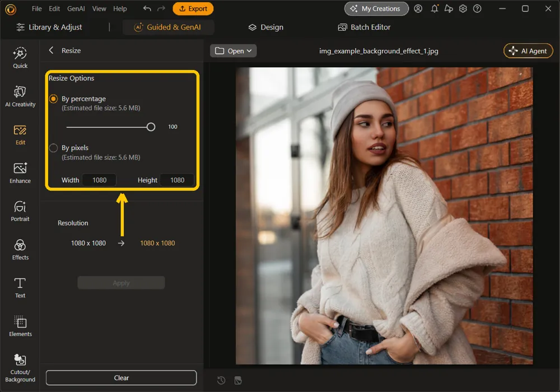560x392 pixels.
Task: Open Cutout/Background tools
Action: (20, 368)
